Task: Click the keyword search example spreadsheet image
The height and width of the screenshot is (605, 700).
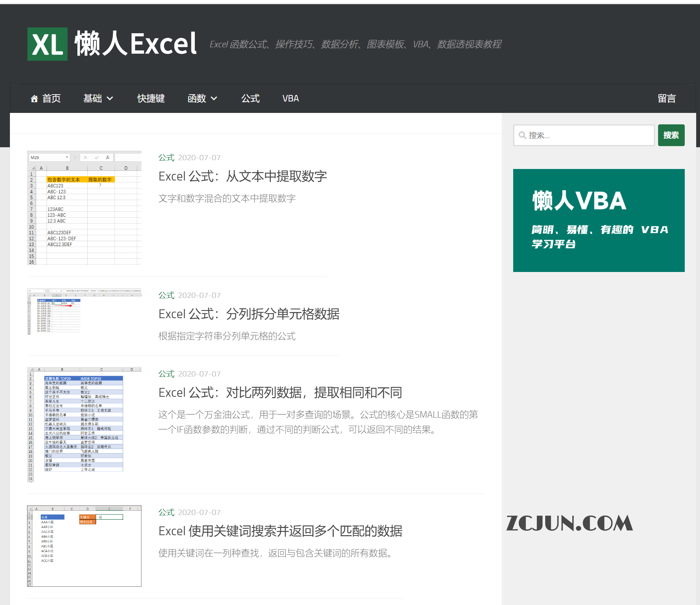Action: [x=84, y=546]
